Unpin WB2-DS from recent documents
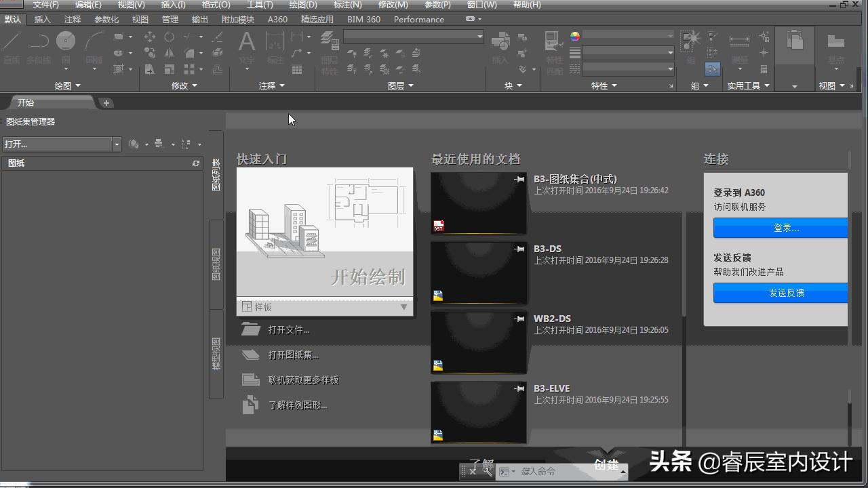868x488 pixels. (x=519, y=319)
